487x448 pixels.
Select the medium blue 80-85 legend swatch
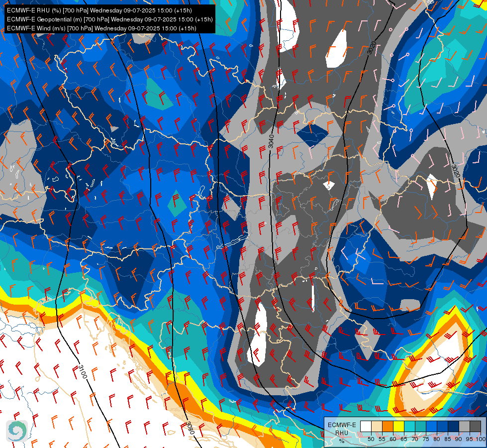pyautogui.click(x=442, y=426)
